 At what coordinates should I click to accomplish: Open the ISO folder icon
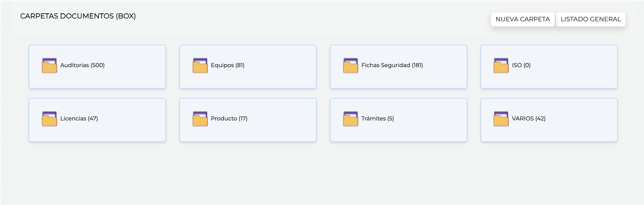(501, 66)
